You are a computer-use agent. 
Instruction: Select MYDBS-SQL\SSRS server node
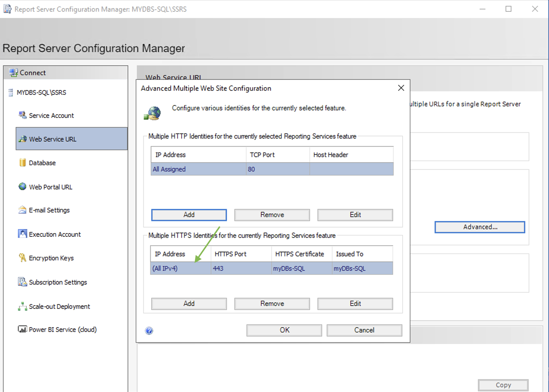(x=41, y=92)
